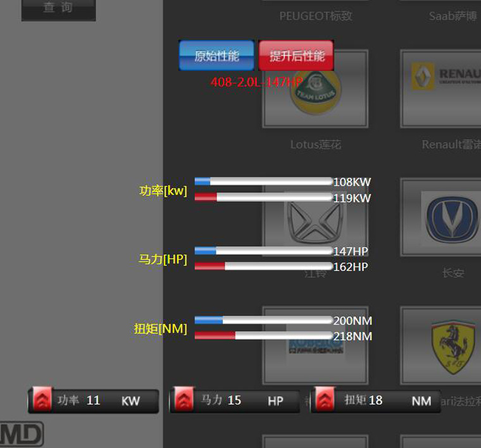Show original performance with 原始性能 button

(216, 56)
